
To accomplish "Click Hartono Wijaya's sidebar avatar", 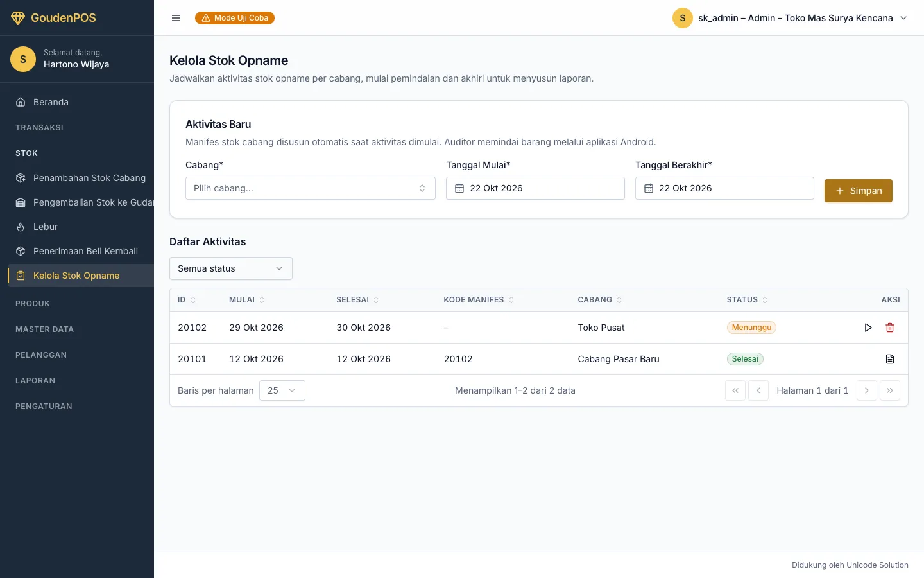I will [x=23, y=59].
